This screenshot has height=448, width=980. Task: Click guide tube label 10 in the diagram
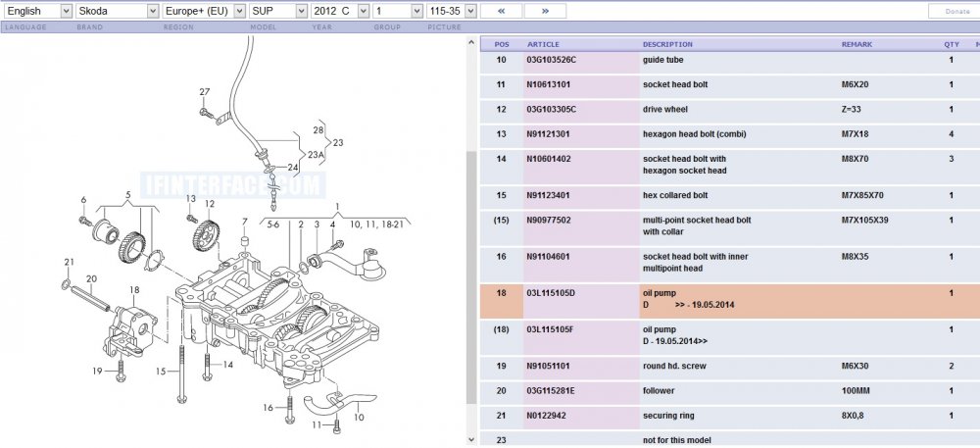point(359,417)
